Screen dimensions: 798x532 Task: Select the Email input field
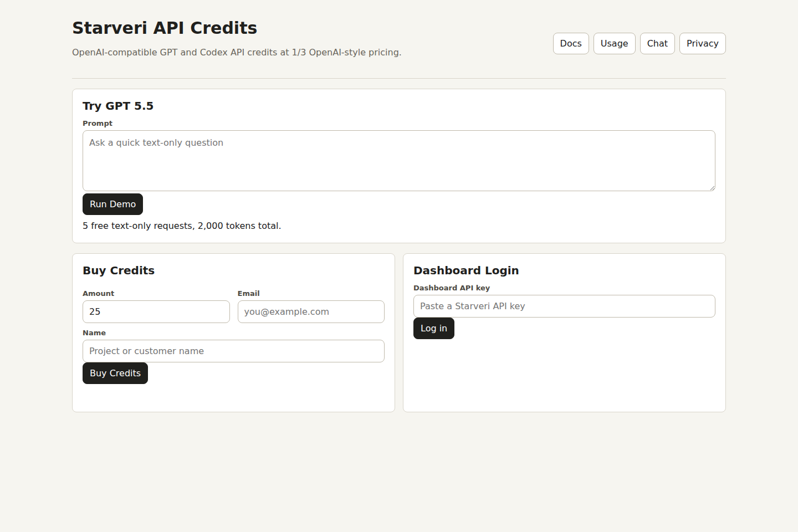coord(311,311)
